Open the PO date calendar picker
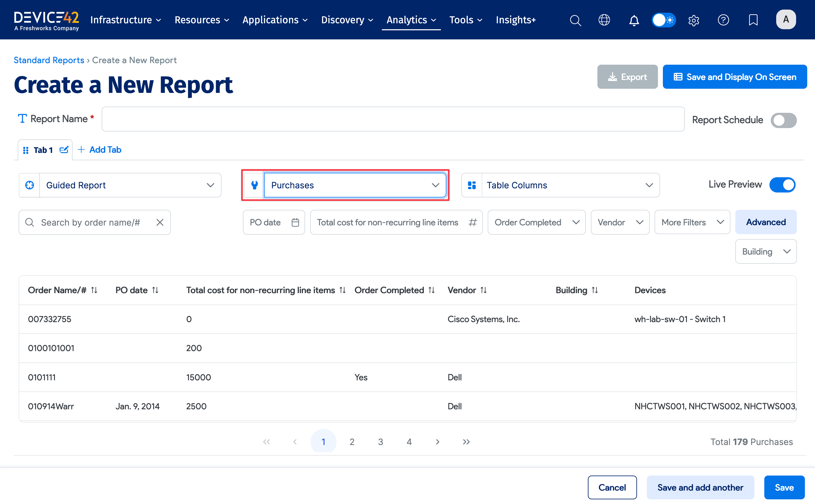Image resolution: width=815 pixels, height=504 pixels. [x=295, y=222]
